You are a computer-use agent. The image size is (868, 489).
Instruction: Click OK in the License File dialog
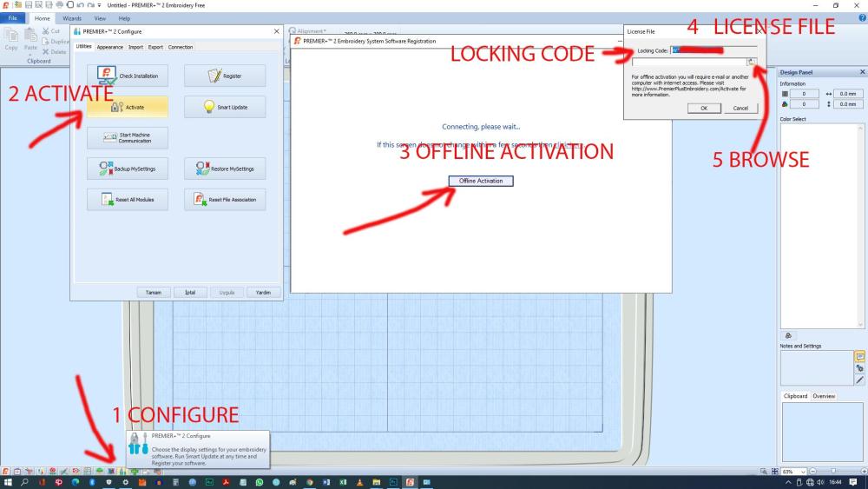tap(704, 108)
